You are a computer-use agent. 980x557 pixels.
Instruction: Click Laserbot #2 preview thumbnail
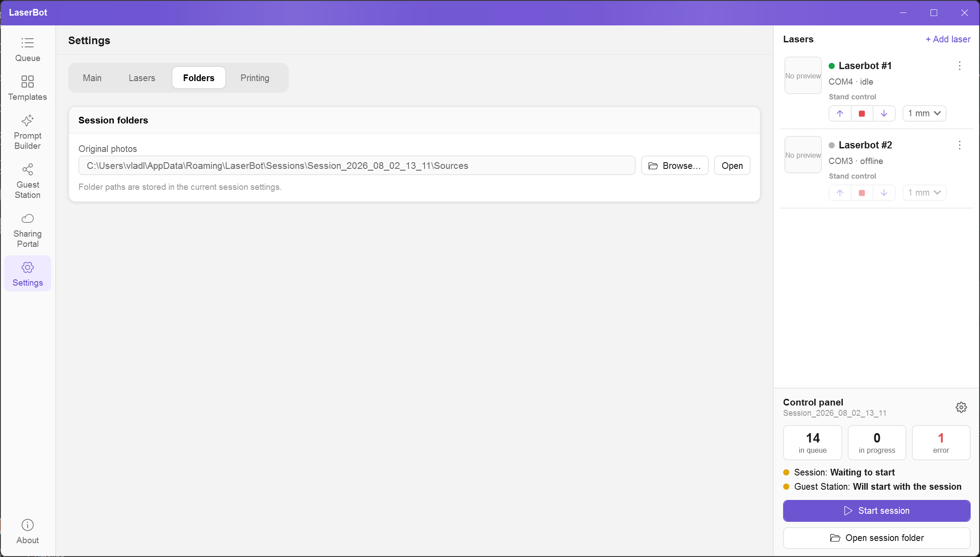click(x=803, y=155)
